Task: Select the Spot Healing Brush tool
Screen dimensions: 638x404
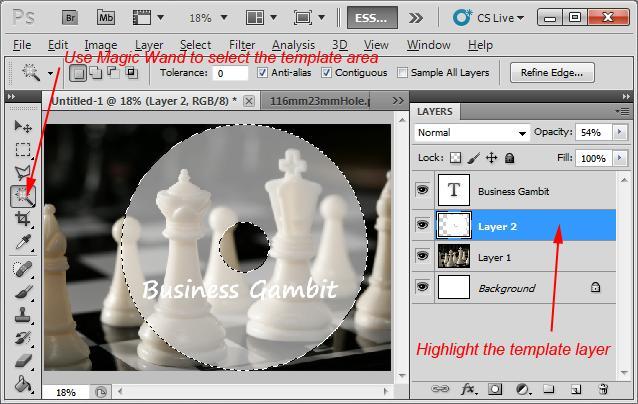Action: [x=23, y=269]
